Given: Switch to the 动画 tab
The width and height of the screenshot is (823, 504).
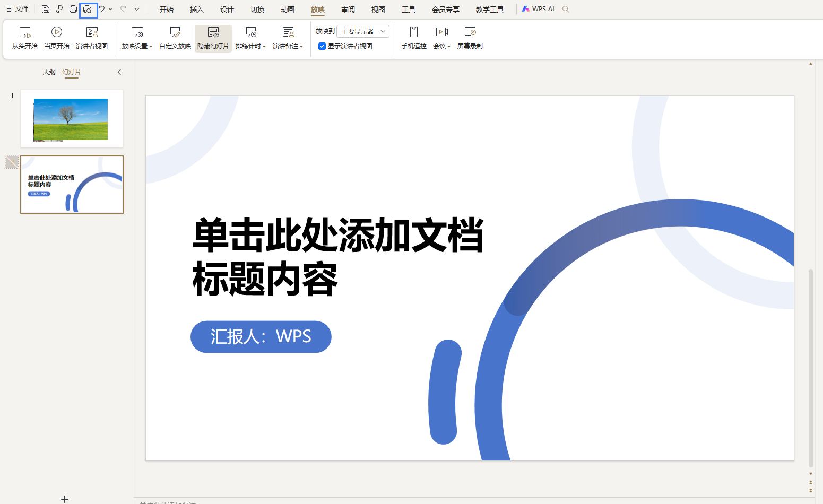Looking at the screenshot, I should point(288,10).
